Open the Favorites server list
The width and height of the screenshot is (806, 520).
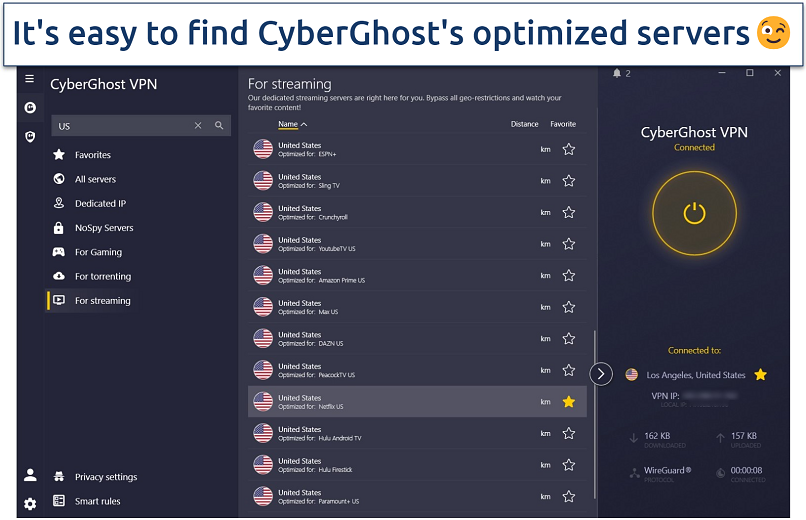coord(93,155)
